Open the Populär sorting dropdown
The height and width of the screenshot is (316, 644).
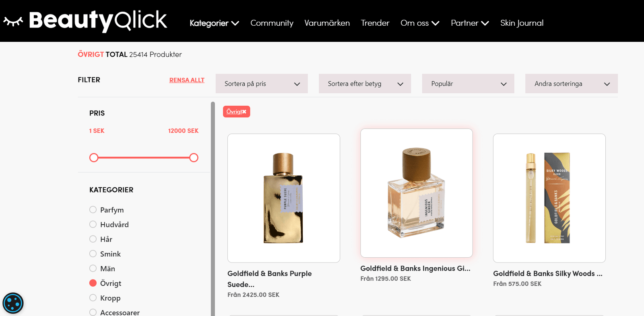468,84
